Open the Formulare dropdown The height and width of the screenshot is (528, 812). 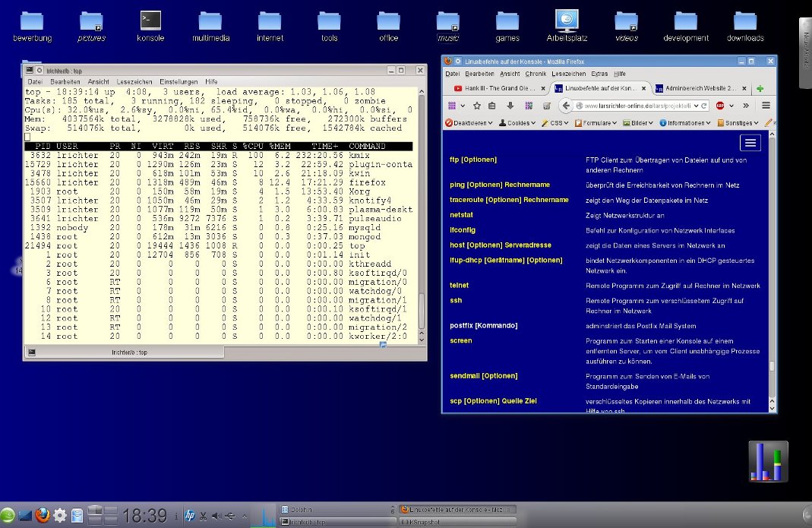598,122
